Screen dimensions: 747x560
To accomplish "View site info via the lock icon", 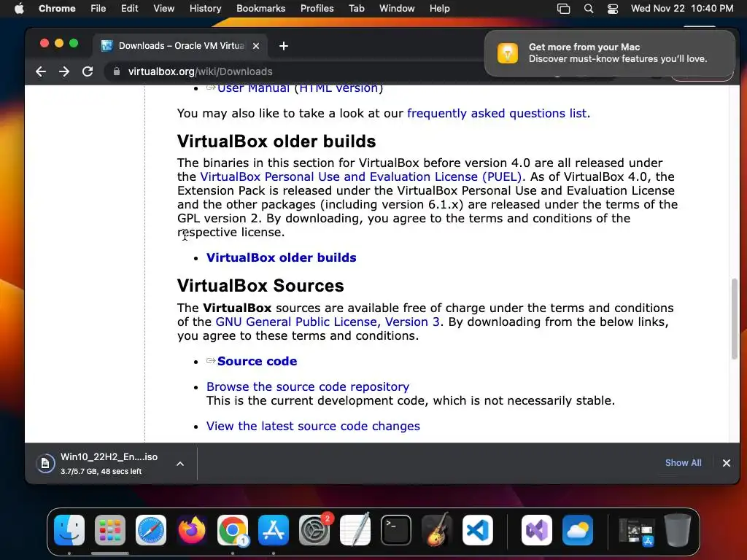I will [x=116, y=71].
